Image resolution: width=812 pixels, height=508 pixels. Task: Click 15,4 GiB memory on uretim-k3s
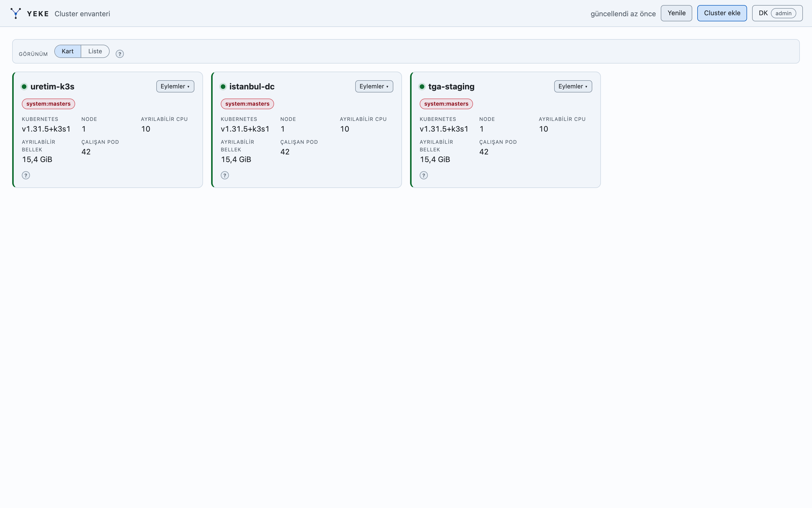click(37, 160)
